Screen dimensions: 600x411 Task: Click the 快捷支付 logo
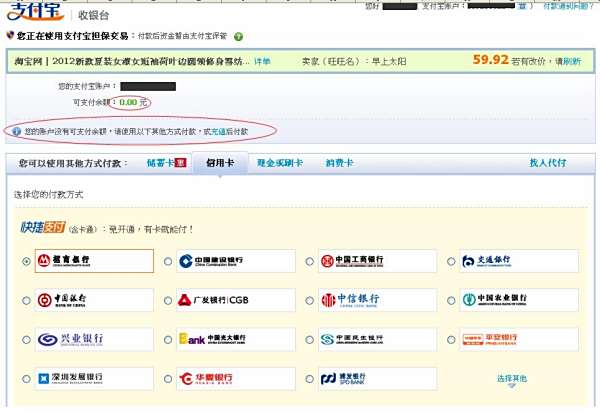pos(42,227)
